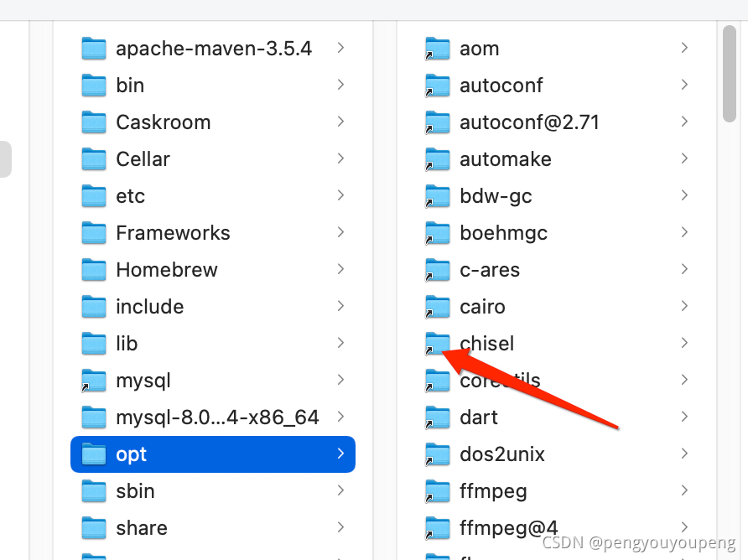This screenshot has width=748, height=560.
Task: Click the apache-maven-3.5.4 folder icon
Action: [x=94, y=48]
